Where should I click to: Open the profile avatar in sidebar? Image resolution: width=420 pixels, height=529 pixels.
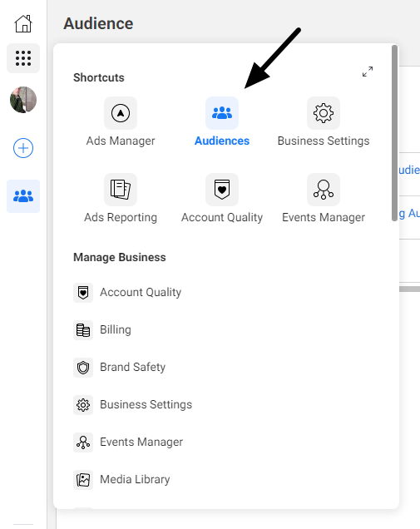point(23,100)
